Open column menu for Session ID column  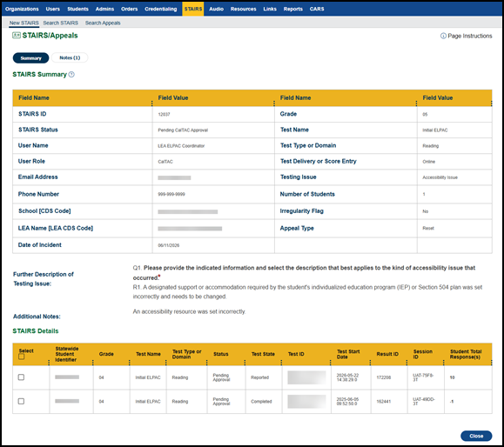coord(444,363)
